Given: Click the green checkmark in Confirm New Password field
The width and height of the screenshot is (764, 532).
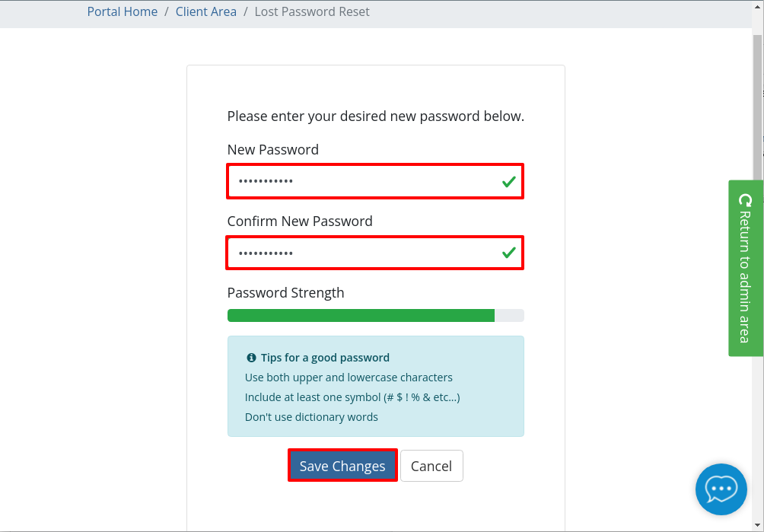Looking at the screenshot, I should pyautogui.click(x=508, y=253).
